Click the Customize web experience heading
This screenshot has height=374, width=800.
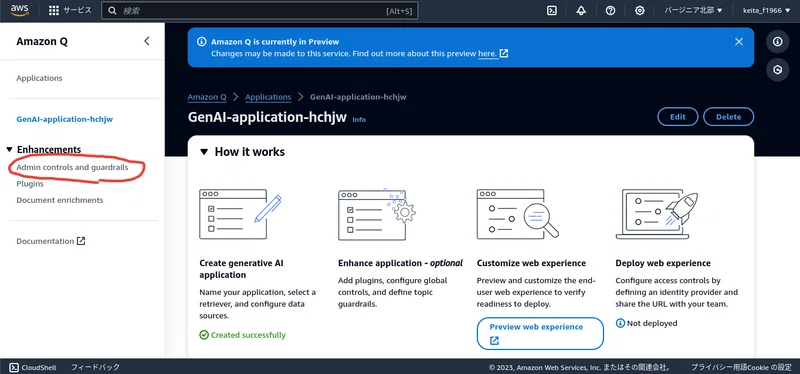[x=532, y=263]
